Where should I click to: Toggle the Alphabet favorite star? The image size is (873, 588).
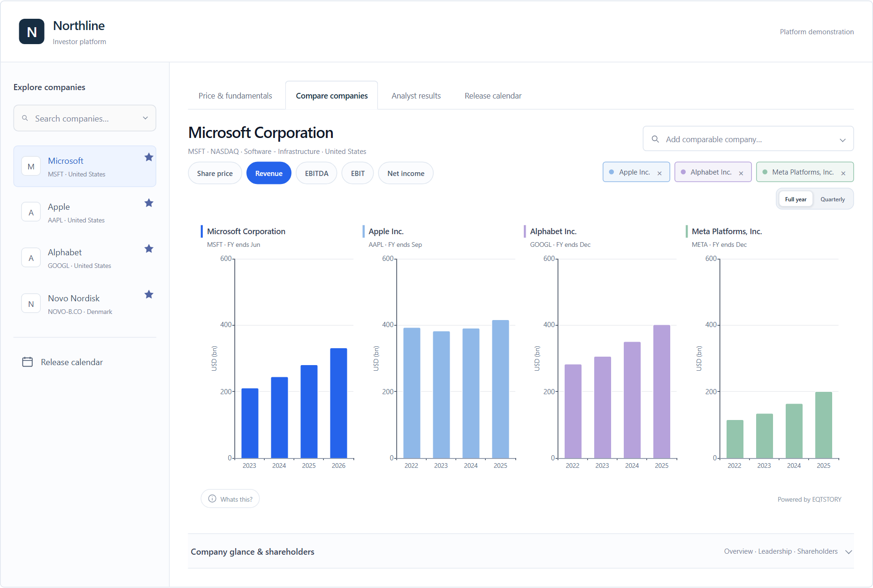(149, 249)
